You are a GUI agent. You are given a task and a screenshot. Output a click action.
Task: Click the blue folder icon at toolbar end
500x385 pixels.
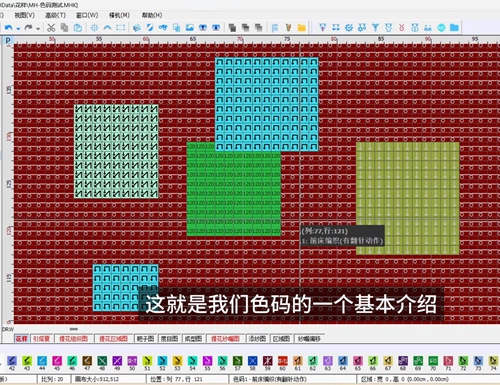point(454,27)
